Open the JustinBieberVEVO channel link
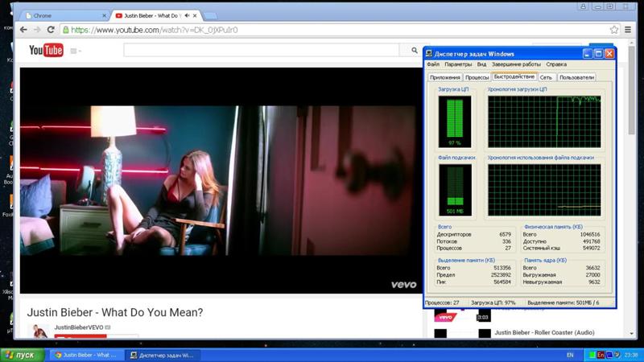Screen dimensions: 644x362 [x=78, y=327]
